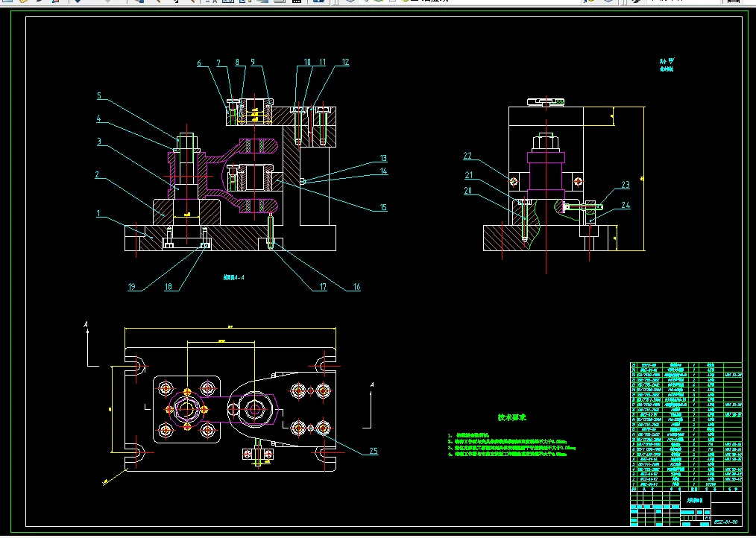Viewport: 756px width, 538px height.
Task: Pick side-view callout number 22
Action: (467, 156)
